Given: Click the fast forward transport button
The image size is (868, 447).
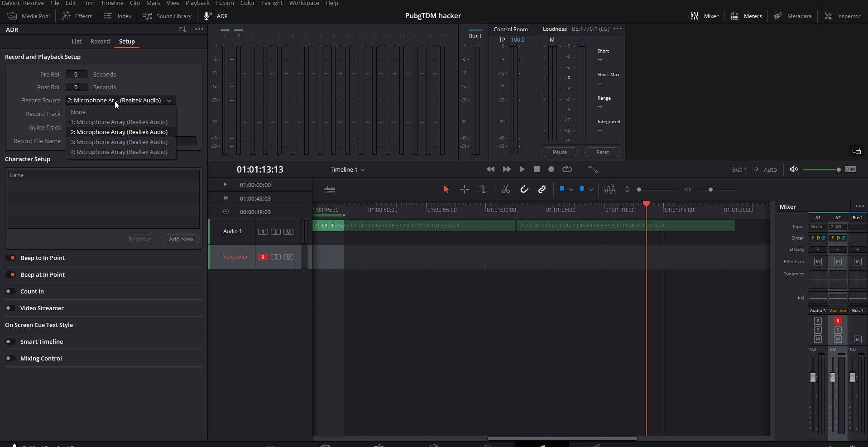Looking at the screenshot, I should pos(507,169).
